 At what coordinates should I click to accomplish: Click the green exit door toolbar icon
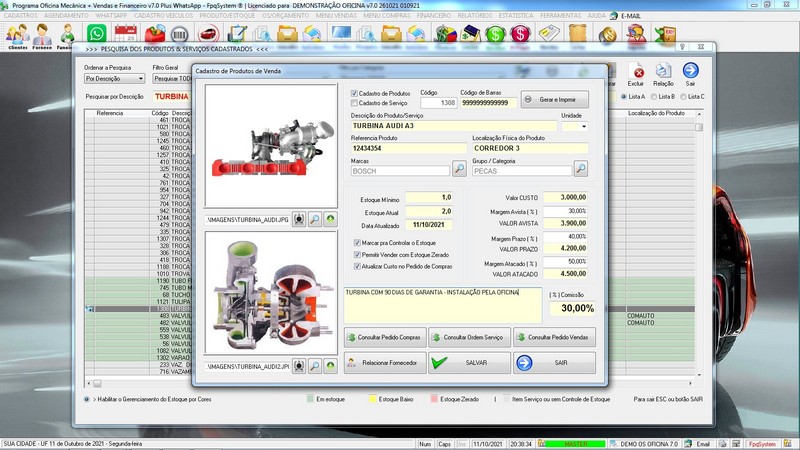pos(665,35)
